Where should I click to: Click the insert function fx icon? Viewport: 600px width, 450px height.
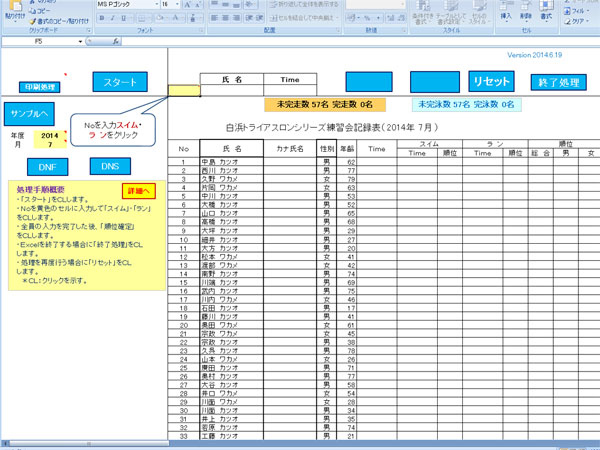(116, 41)
